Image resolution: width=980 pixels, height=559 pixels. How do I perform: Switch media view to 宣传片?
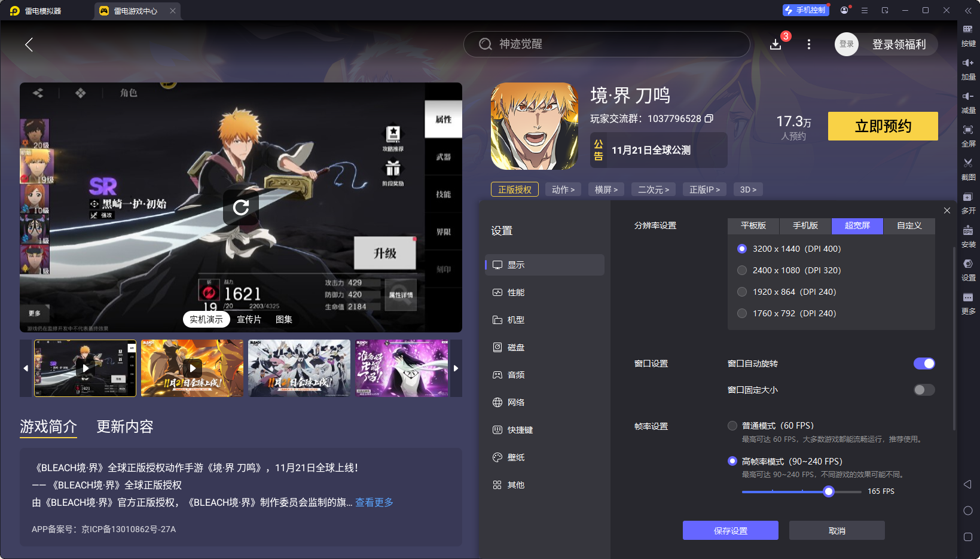pos(249,319)
